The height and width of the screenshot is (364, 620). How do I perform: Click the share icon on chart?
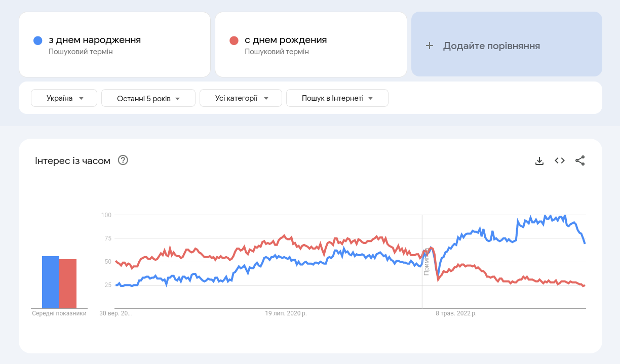[580, 161]
